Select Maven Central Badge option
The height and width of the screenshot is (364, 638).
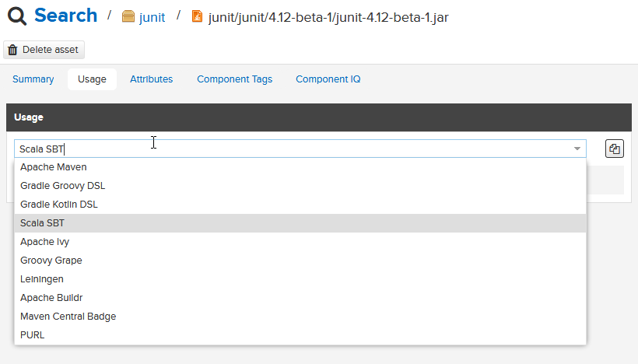click(x=300, y=317)
